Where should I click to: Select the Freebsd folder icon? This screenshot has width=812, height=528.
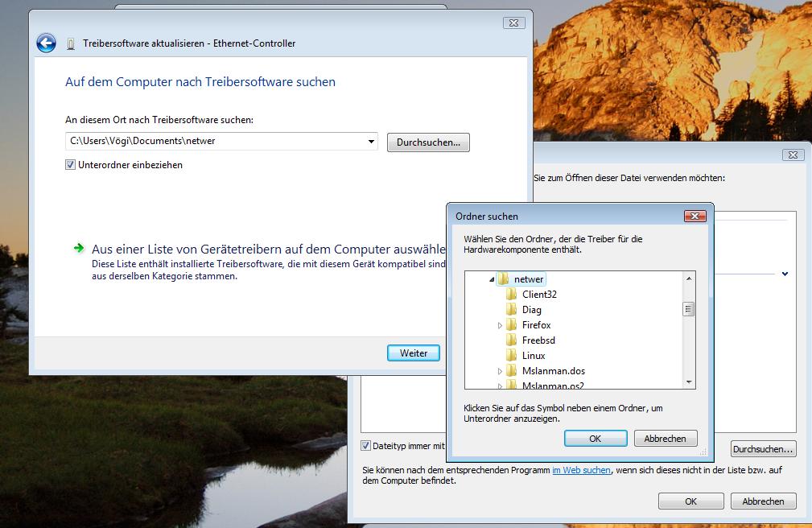pyautogui.click(x=511, y=340)
